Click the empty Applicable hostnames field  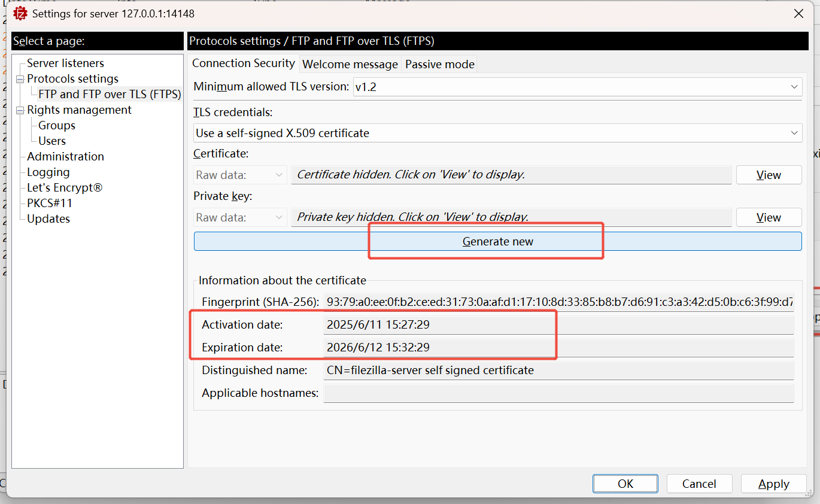coord(558,393)
